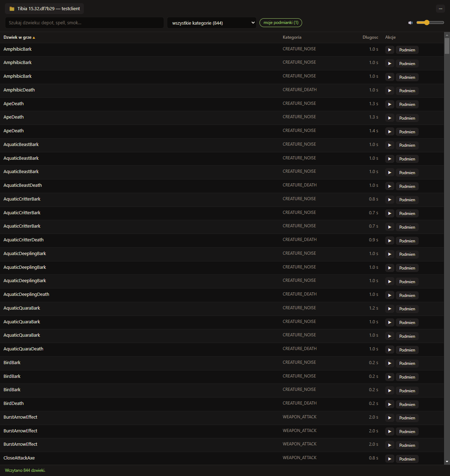Select the CloseAttackAxe row name

click(x=19, y=458)
